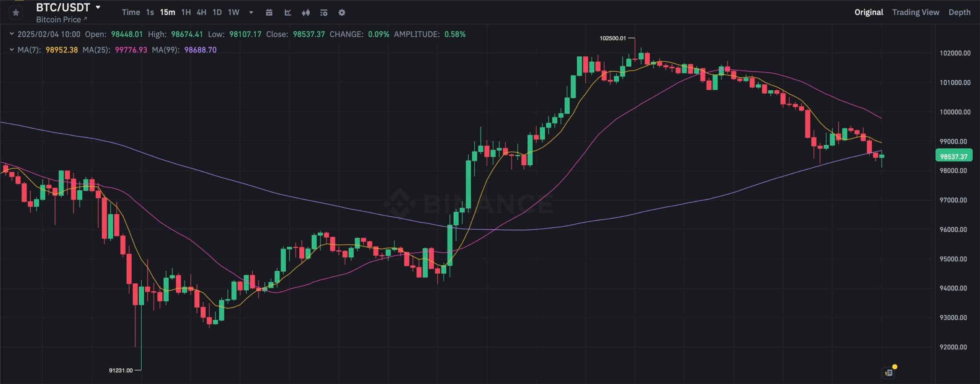Click the yellow MA(7) value label
The width and height of the screenshot is (980, 384).
(x=62, y=50)
